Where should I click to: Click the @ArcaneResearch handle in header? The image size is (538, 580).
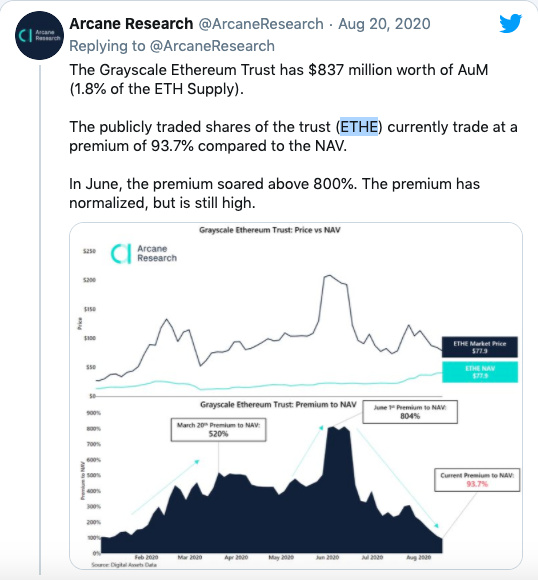pyautogui.click(x=261, y=24)
